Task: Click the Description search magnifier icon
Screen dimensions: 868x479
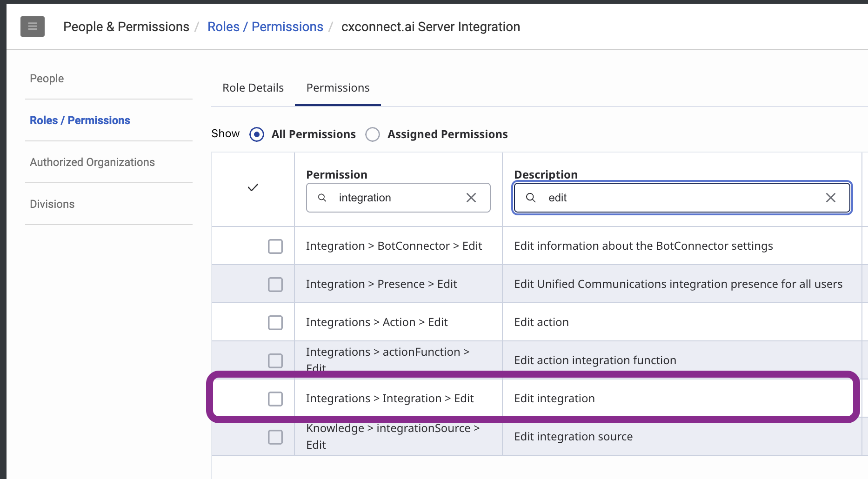Action: click(x=530, y=198)
